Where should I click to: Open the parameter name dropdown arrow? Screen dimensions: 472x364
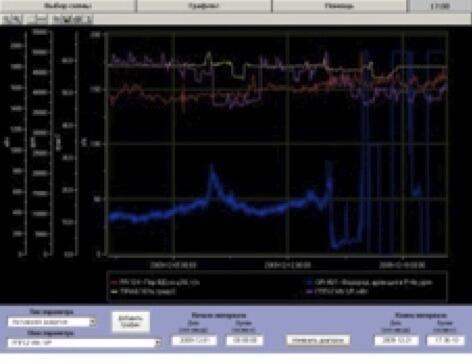pyautogui.click(x=158, y=342)
